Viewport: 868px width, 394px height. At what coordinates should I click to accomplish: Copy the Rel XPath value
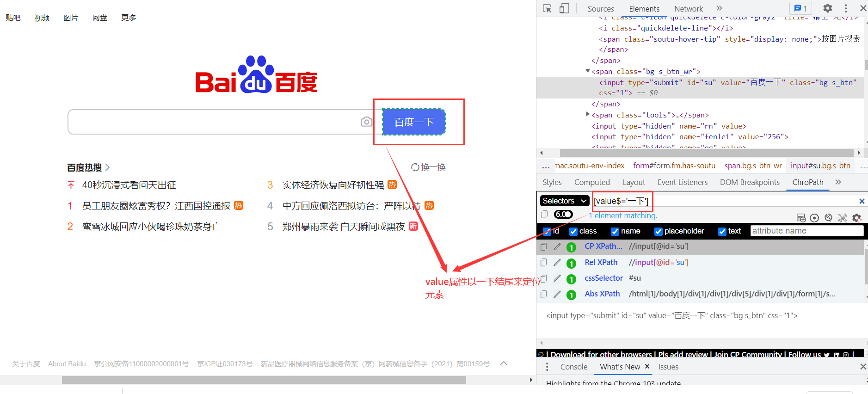coord(544,263)
